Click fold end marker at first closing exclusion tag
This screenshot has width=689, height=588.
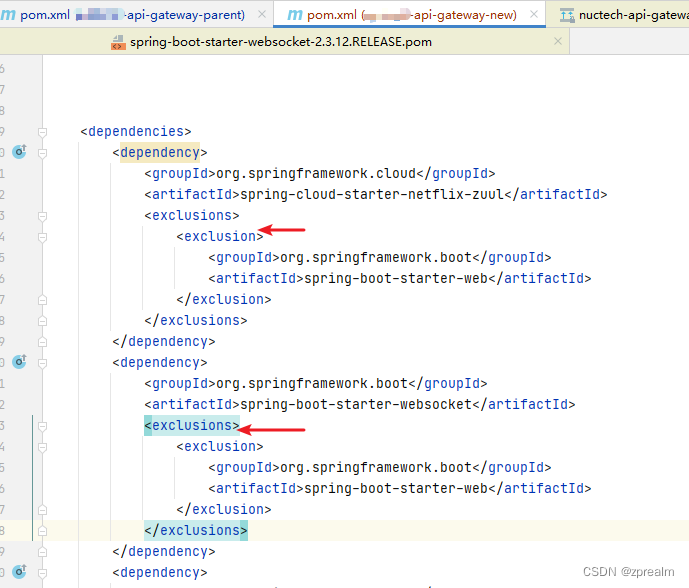tap(43, 300)
